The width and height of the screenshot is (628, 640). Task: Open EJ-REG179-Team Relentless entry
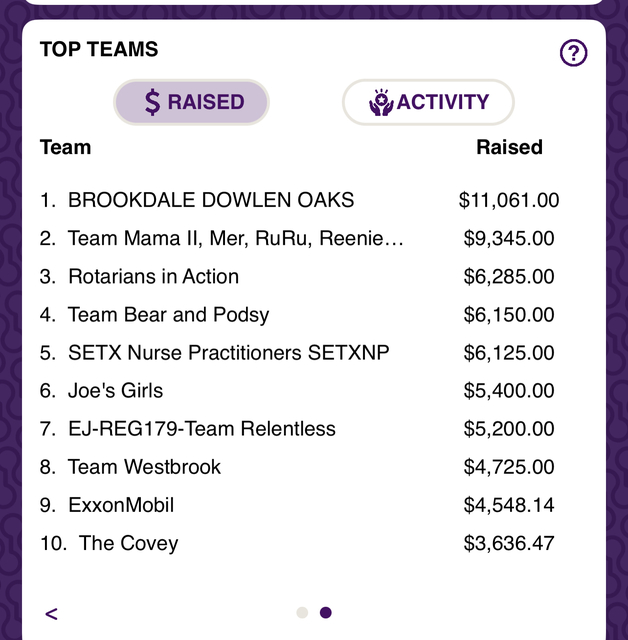click(x=202, y=429)
